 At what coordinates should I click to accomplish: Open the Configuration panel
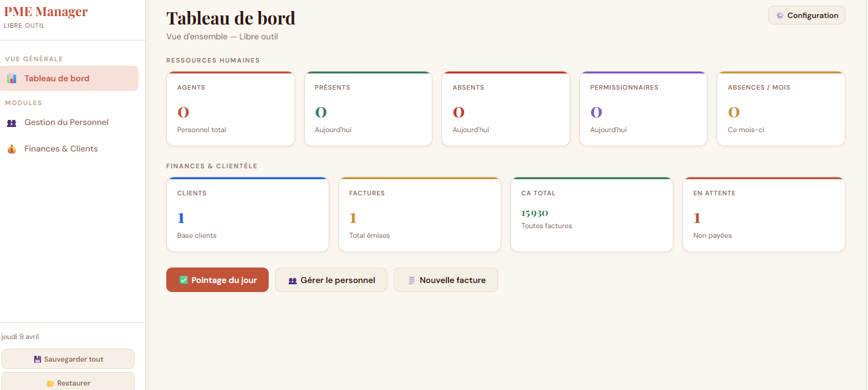pos(806,15)
